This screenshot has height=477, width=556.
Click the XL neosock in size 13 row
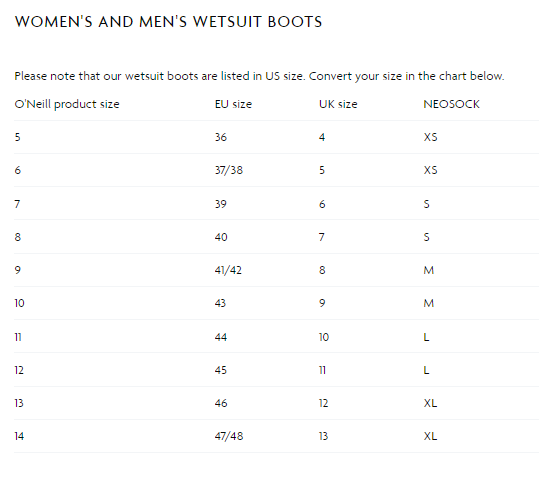click(430, 403)
